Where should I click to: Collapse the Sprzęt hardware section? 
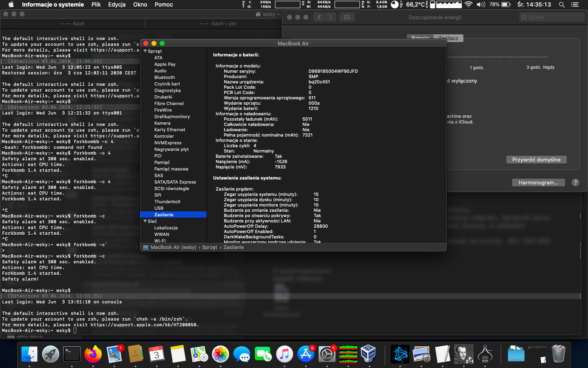point(145,51)
